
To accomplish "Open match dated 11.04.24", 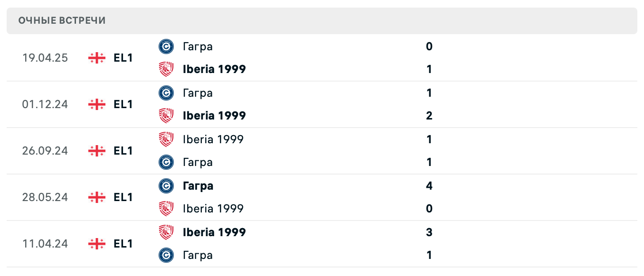I will [x=45, y=244].
